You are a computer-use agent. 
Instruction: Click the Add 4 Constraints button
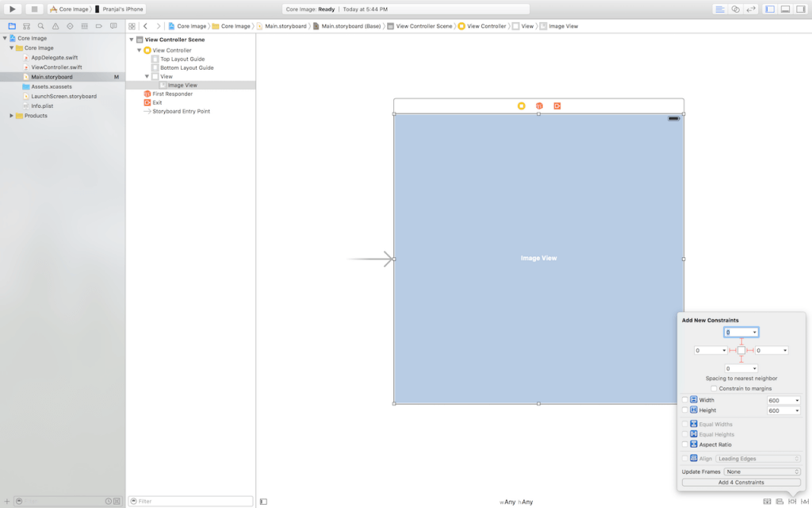tap(741, 482)
